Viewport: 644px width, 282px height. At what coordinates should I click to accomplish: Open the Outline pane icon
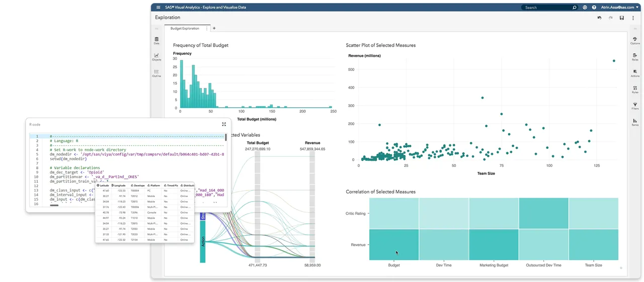coord(156,73)
